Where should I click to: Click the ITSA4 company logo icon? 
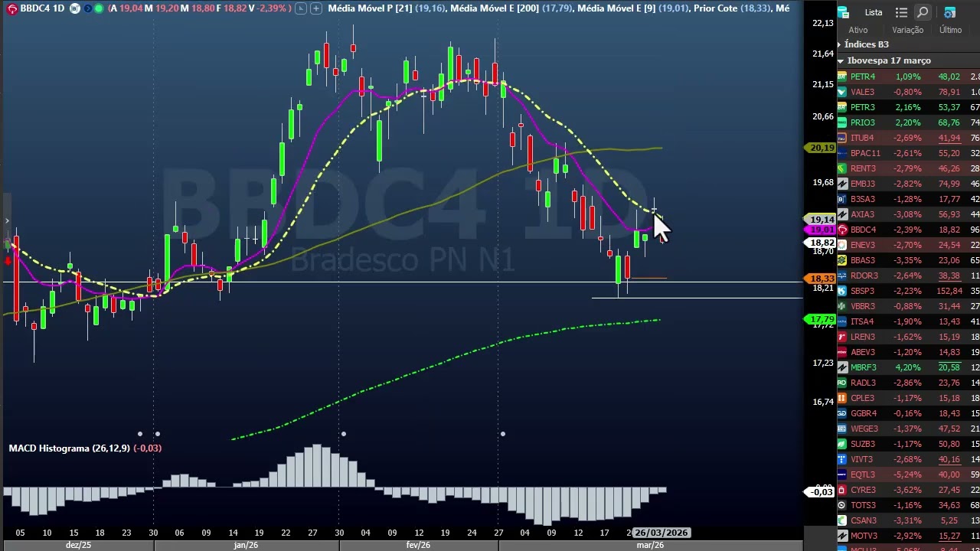842,321
